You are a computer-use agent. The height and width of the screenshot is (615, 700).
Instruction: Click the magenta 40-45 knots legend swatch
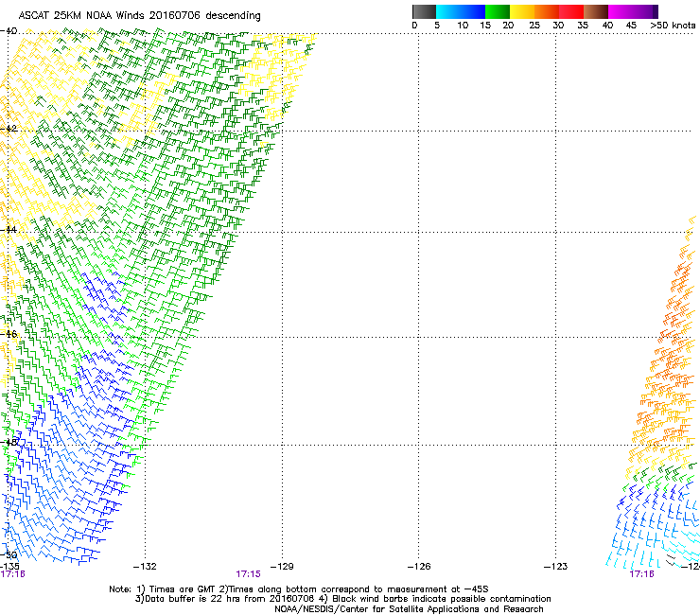pos(621,11)
